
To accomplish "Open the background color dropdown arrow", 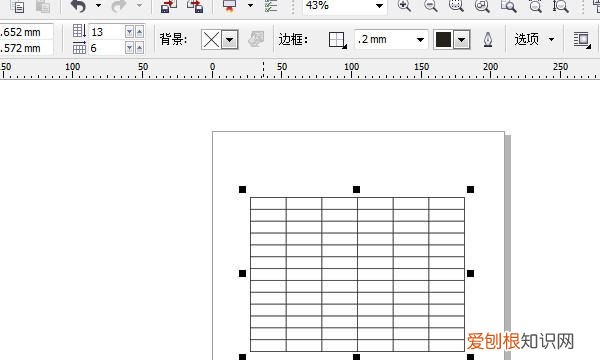I will tap(230, 40).
